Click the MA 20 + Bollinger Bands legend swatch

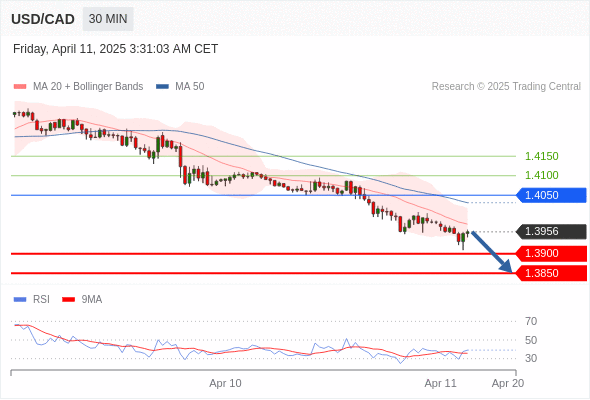tap(20, 87)
